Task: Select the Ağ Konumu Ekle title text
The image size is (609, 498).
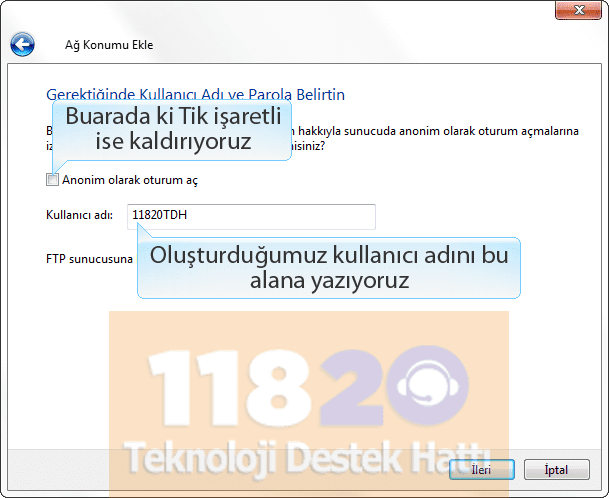Action: tap(109, 45)
